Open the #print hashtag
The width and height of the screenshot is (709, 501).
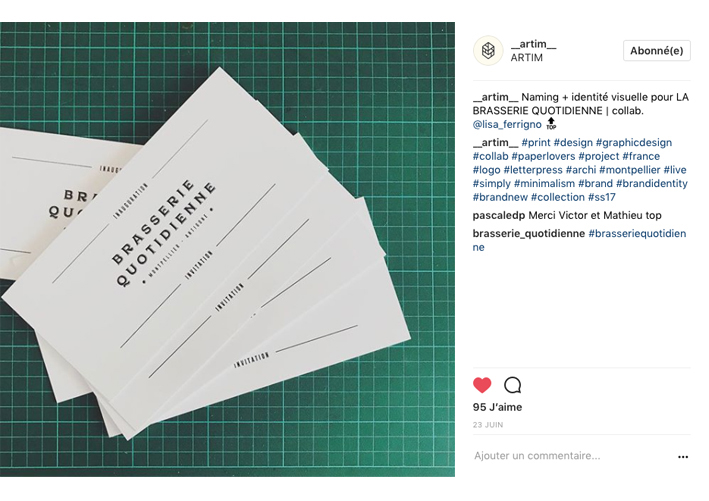coord(536,142)
